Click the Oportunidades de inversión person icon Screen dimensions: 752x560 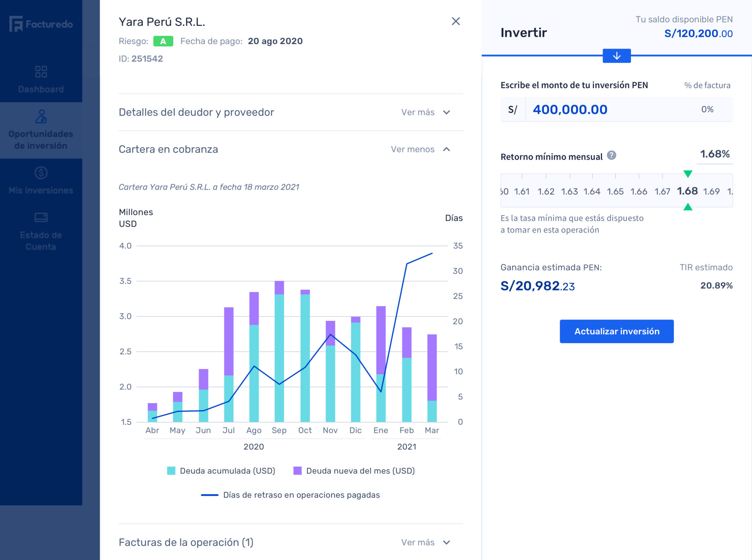(41, 116)
